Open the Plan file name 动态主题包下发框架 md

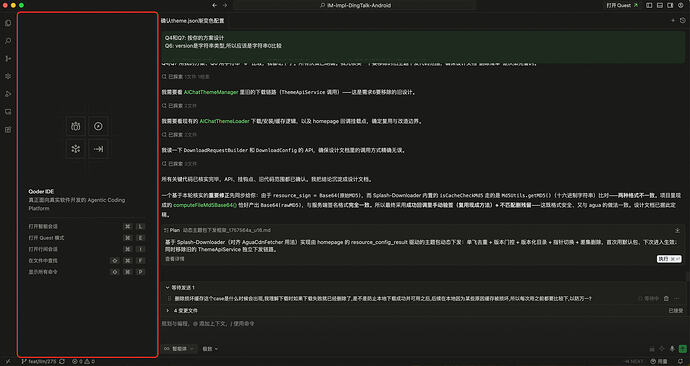(x=227, y=230)
